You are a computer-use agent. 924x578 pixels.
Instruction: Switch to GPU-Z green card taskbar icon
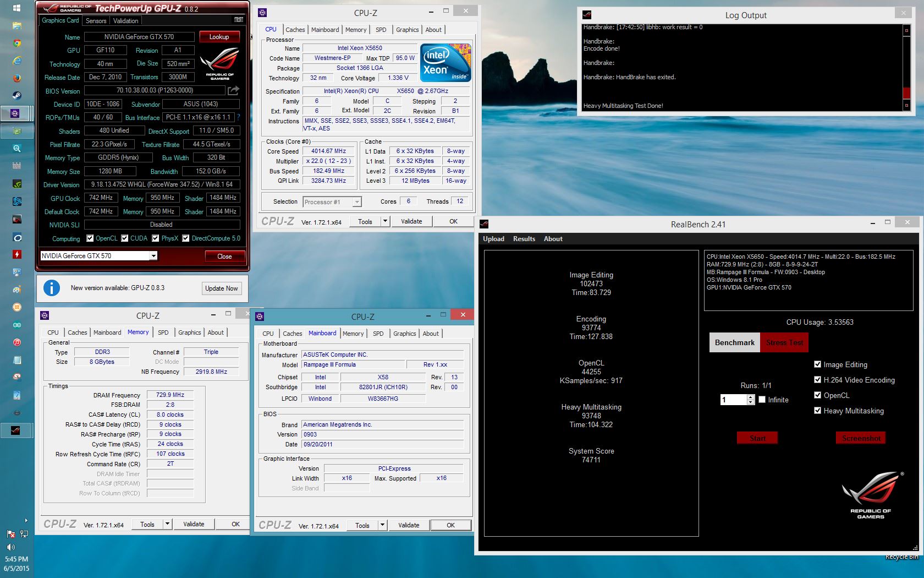click(x=16, y=131)
